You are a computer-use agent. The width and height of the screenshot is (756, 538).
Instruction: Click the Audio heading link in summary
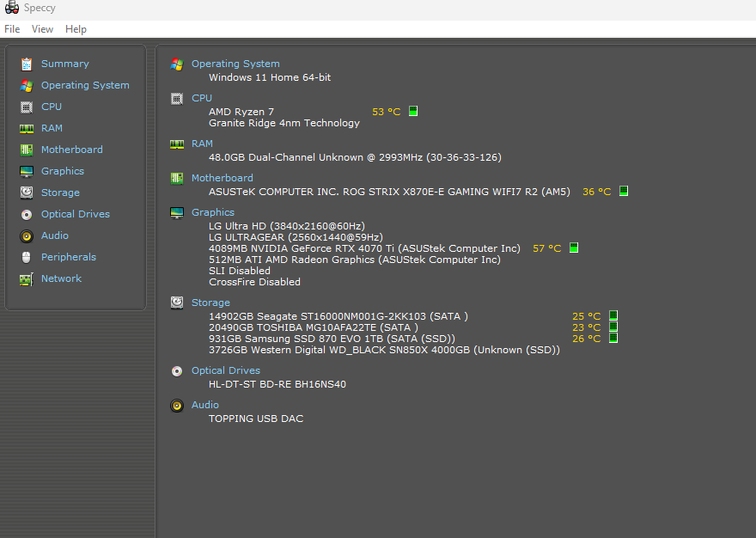tap(205, 405)
